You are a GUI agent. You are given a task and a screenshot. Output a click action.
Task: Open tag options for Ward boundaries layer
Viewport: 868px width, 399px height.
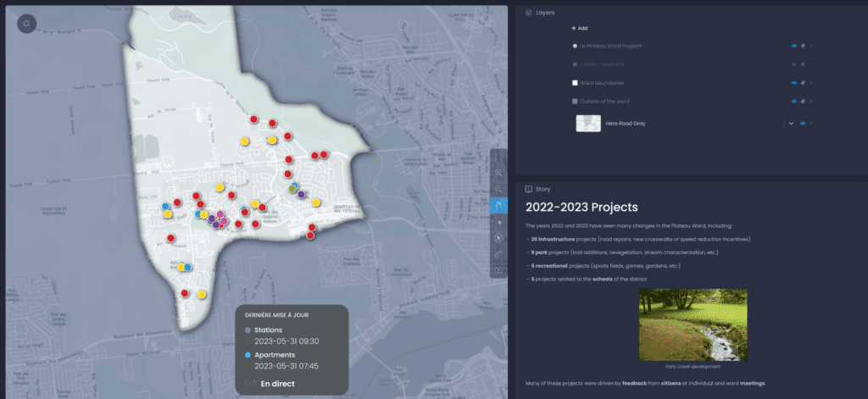(x=803, y=83)
